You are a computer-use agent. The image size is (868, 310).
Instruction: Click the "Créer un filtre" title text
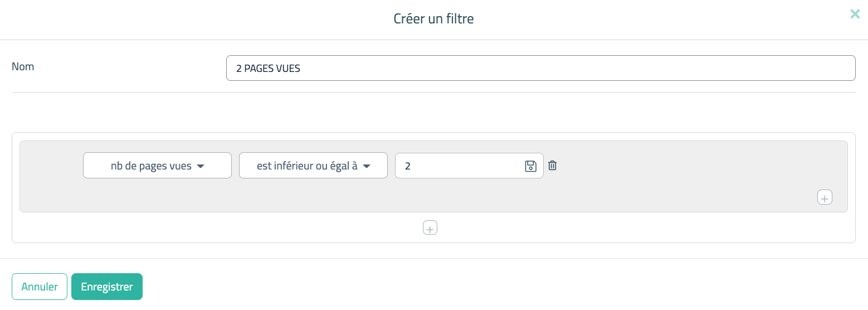(x=433, y=19)
